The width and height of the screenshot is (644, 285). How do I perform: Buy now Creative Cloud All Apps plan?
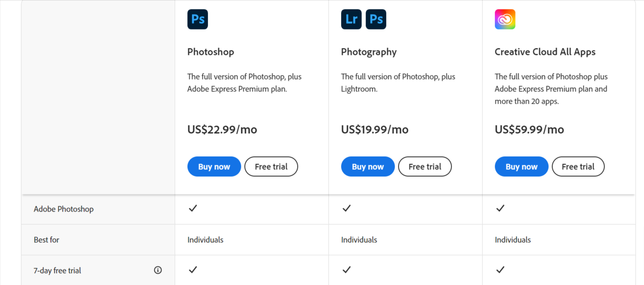[521, 166]
